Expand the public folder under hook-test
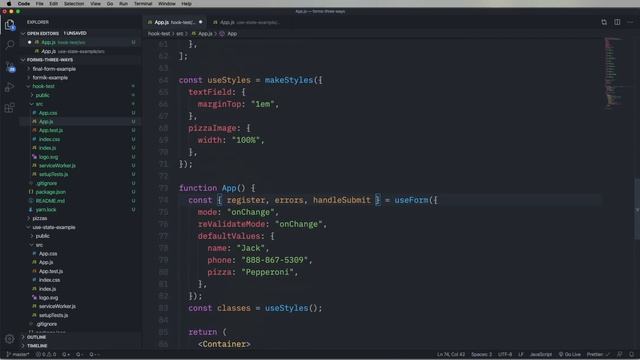The width and height of the screenshot is (640, 360). [42, 95]
